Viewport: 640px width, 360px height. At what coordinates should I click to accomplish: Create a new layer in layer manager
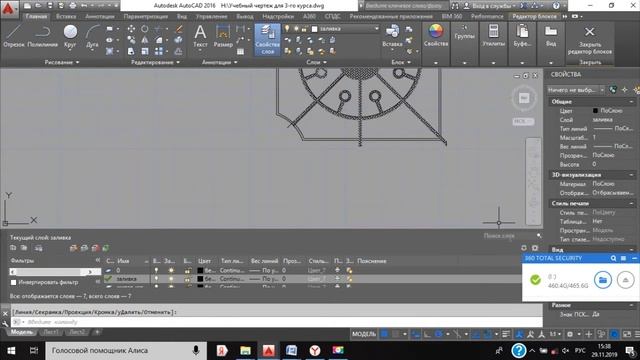click(x=73, y=248)
